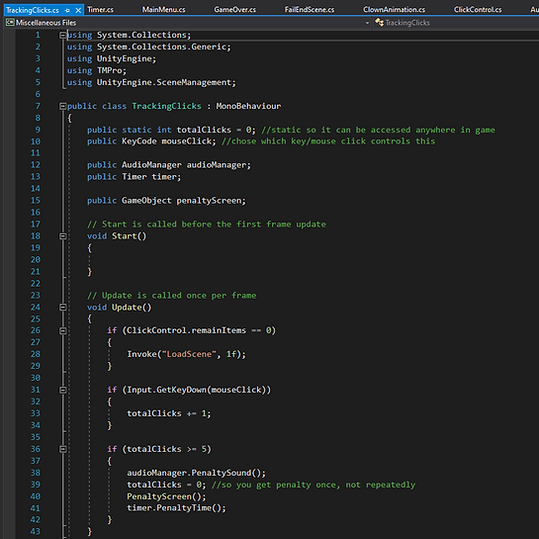The height and width of the screenshot is (539, 539).
Task: Click the 'so you get penalty once' comment
Action: pos(313,485)
